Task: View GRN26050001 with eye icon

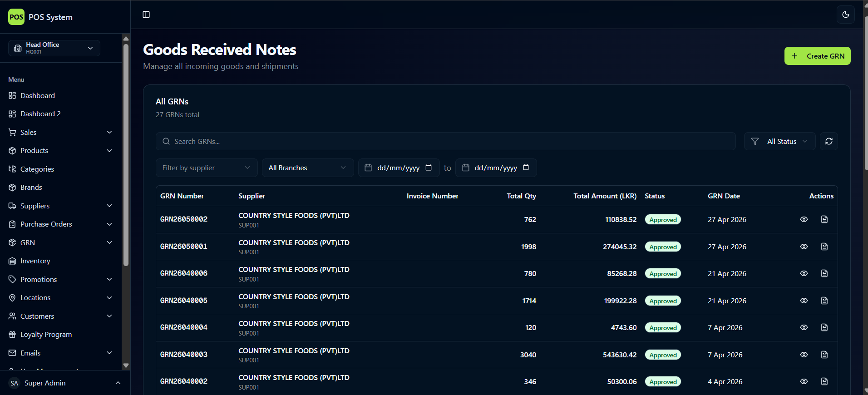Action: click(804, 247)
